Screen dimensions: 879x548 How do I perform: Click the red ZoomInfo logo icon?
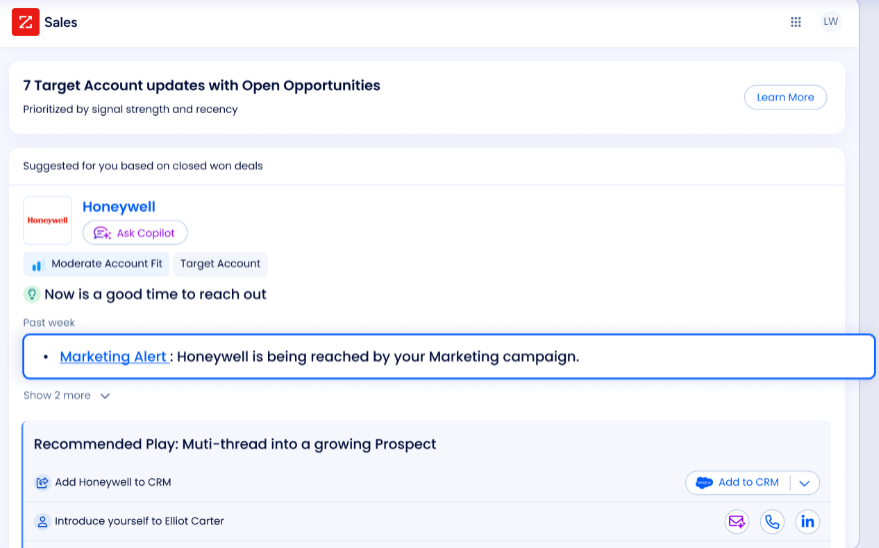point(26,22)
